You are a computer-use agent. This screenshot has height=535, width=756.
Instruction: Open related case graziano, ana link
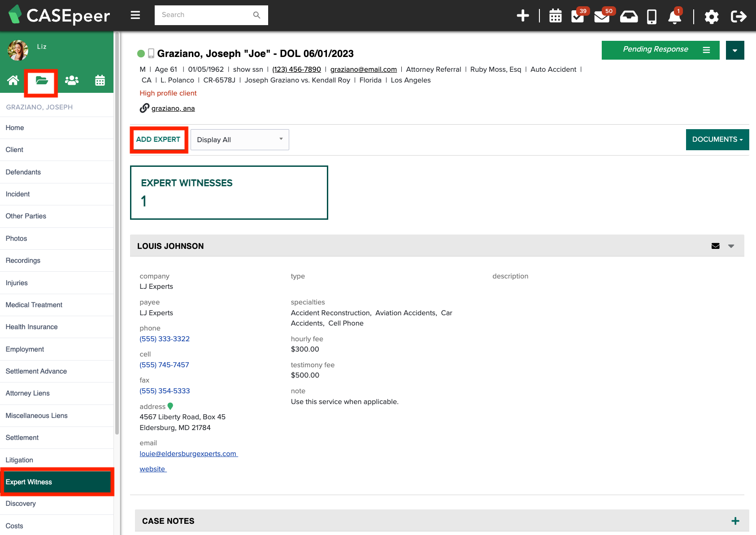tap(173, 109)
